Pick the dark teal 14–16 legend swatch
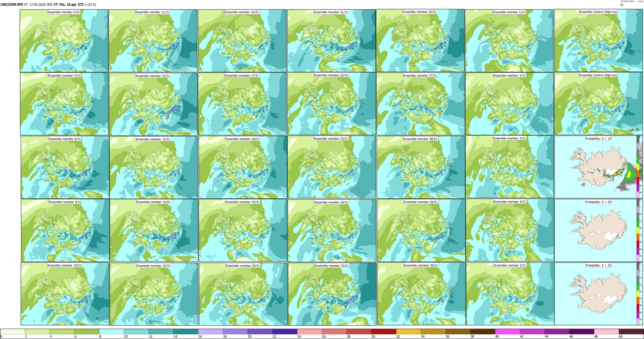644x339 pixels. point(186,332)
